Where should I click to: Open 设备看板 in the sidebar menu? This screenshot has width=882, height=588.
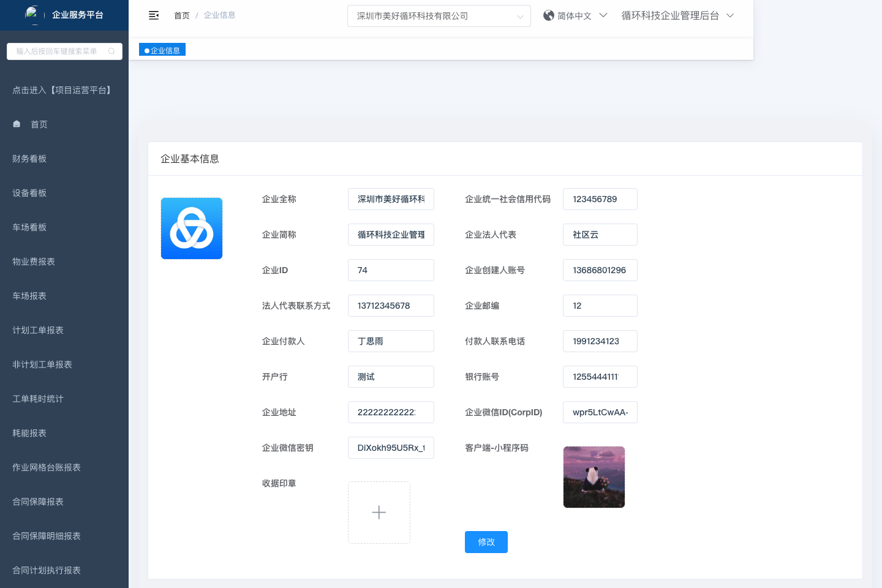[x=29, y=193]
